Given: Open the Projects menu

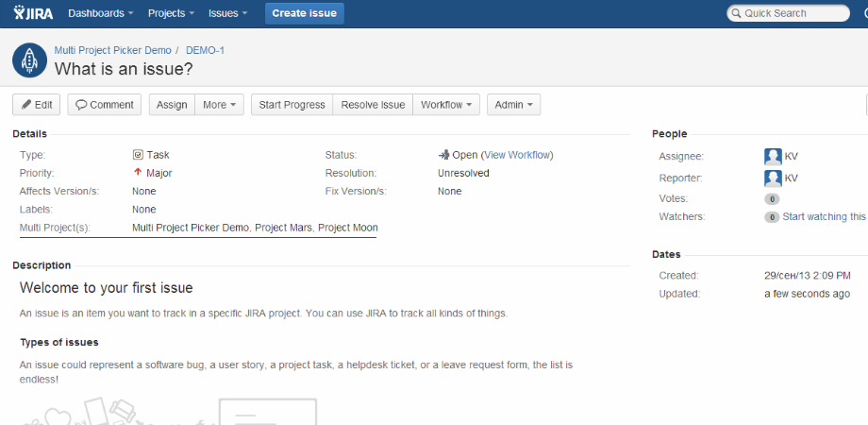Looking at the screenshot, I should [171, 12].
